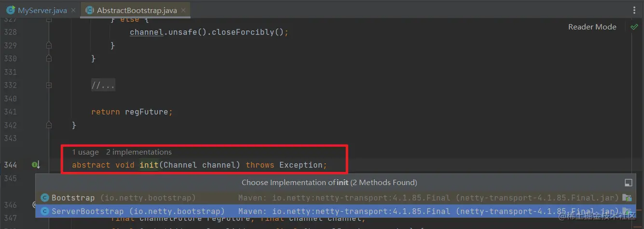Click the green inspections checkmark widget
This screenshot has width=644, height=229.
pyautogui.click(x=634, y=27)
